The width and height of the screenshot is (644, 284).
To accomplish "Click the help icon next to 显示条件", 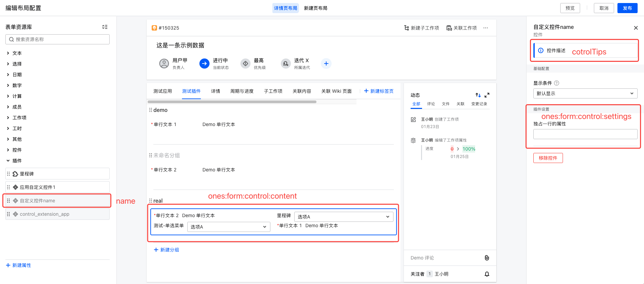I will [557, 83].
